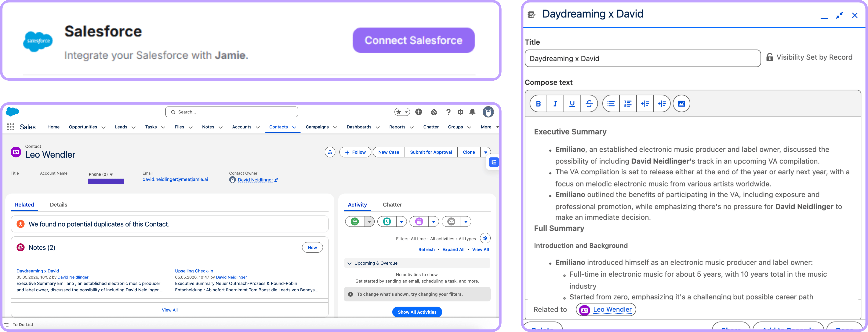Collapse the Upcoming & Overdue section
The height and width of the screenshot is (332, 868).
point(349,263)
